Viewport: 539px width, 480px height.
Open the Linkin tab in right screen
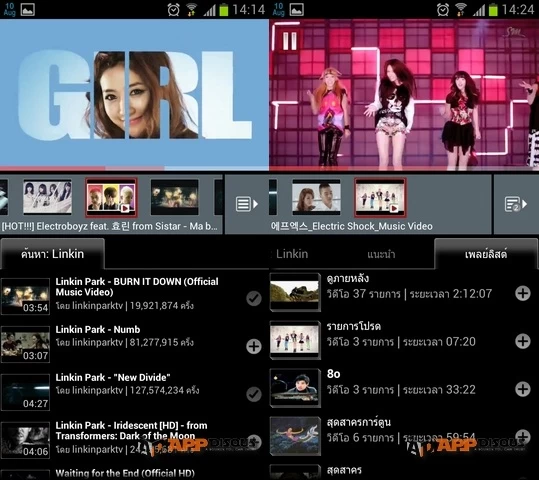[x=292, y=254]
